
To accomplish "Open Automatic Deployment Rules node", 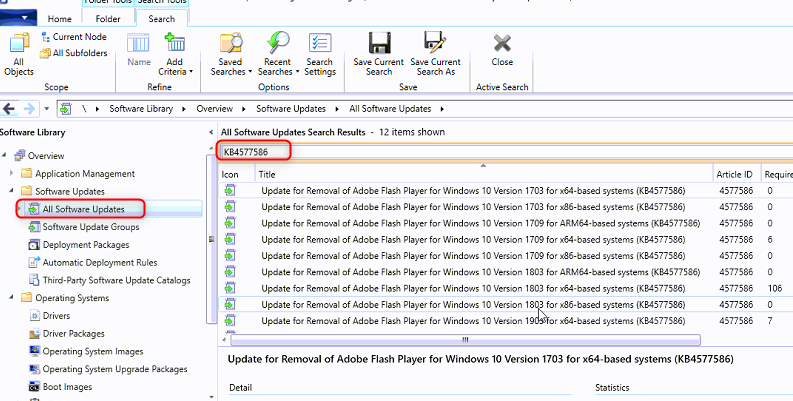I will [100, 262].
